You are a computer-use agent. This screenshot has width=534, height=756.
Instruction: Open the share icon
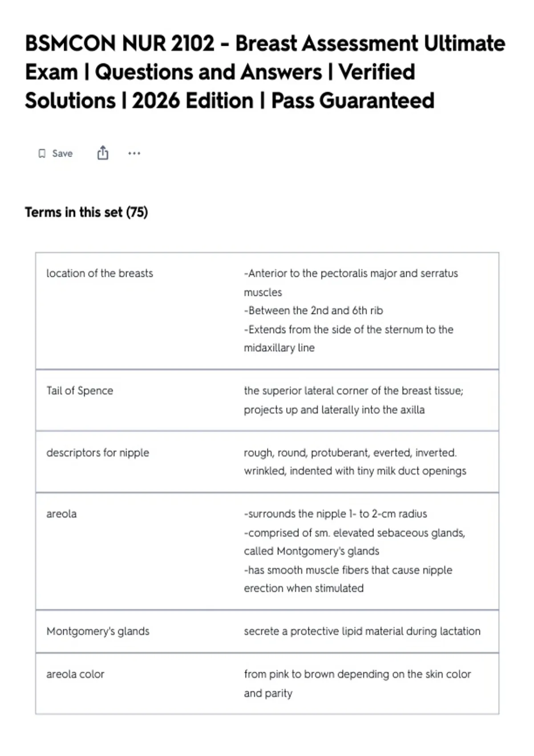pyautogui.click(x=103, y=153)
